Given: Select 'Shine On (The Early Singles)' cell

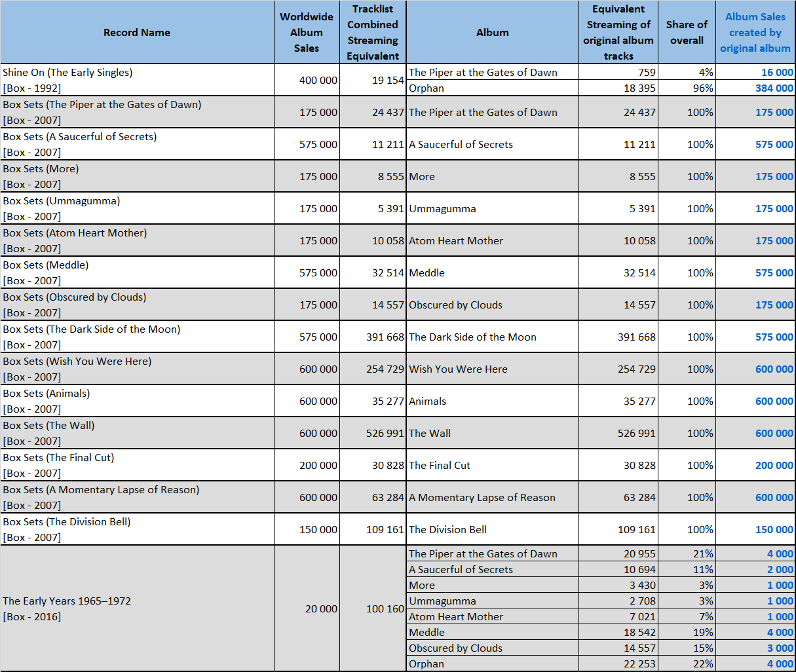Looking at the screenshot, I should pyautogui.click(x=137, y=80).
